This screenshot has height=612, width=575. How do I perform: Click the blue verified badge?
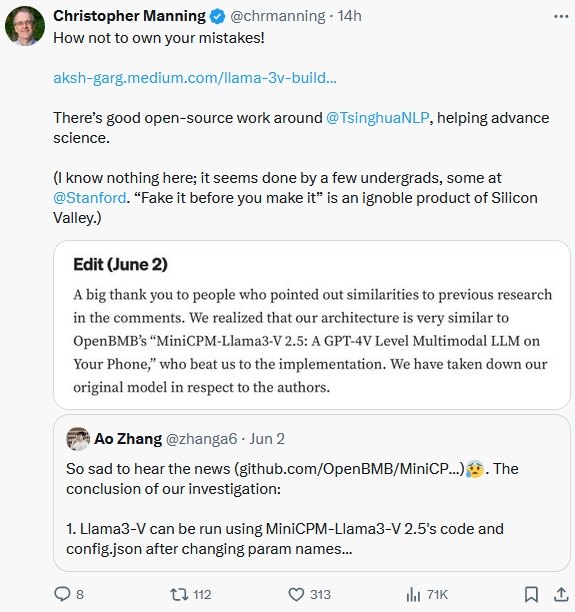coord(217,16)
